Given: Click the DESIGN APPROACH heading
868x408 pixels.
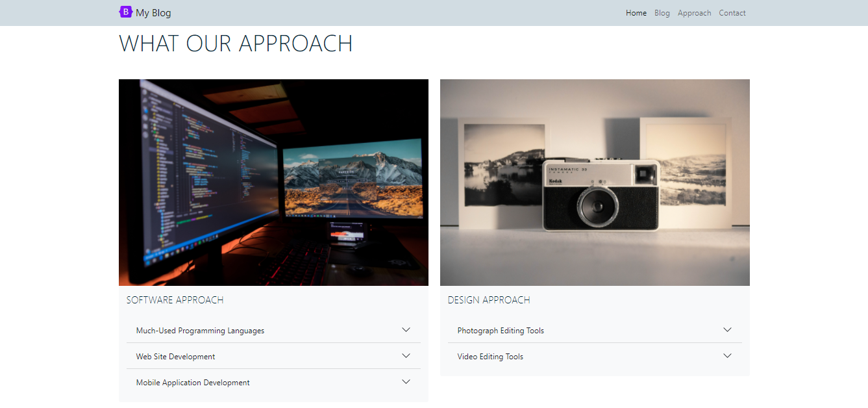Looking at the screenshot, I should coord(489,300).
